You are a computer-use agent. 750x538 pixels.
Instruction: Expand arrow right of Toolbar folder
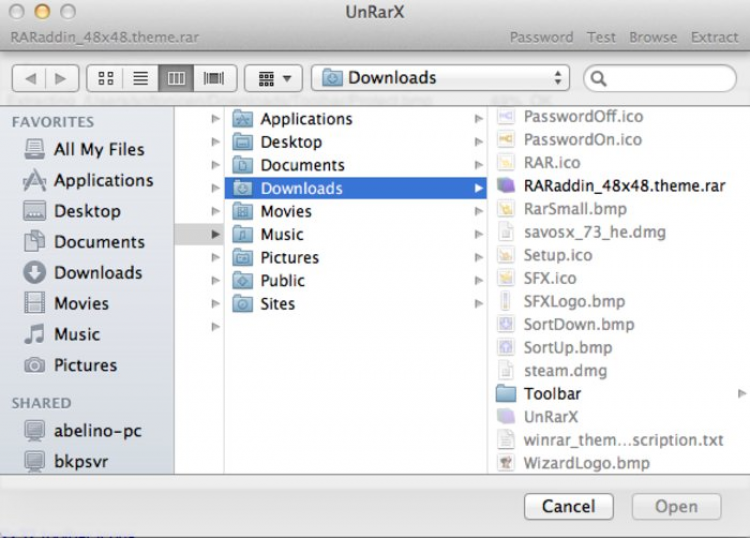pos(742,394)
